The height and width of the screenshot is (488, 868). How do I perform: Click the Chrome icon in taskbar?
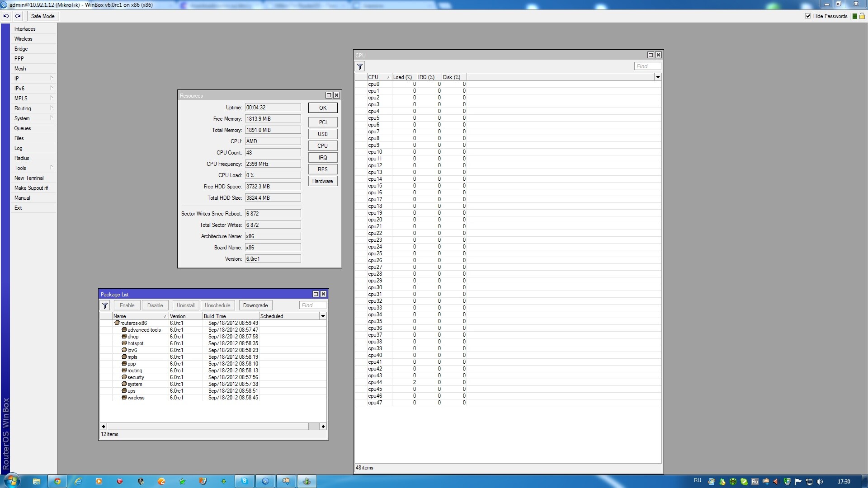[x=57, y=481]
